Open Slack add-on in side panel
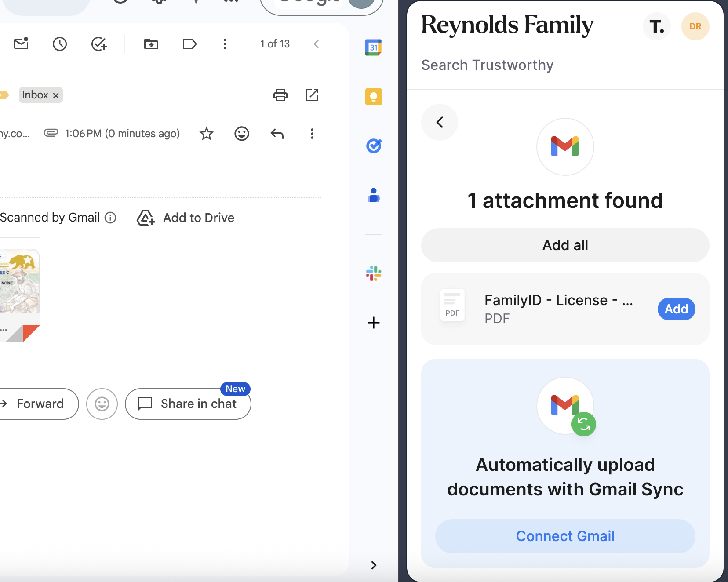This screenshot has height=582, width=728. point(374,273)
